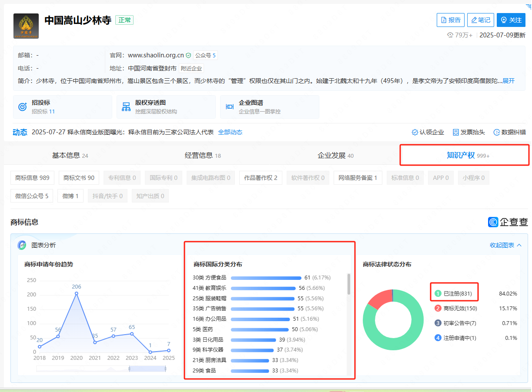
Task: Open the www.shaolin.org.cn official website link
Action: [x=156, y=55]
